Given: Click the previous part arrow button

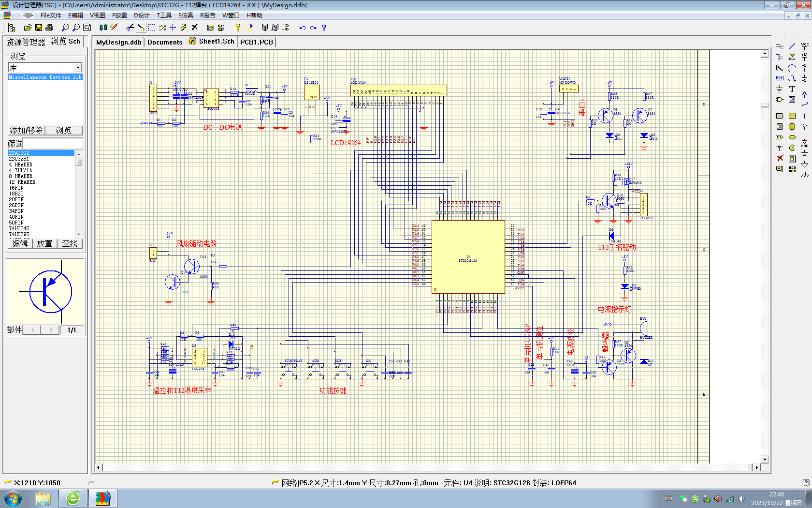Looking at the screenshot, I should [32, 329].
